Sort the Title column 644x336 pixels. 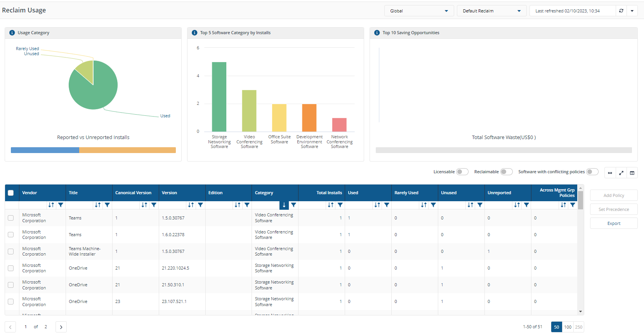pyautogui.click(x=98, y=205)
